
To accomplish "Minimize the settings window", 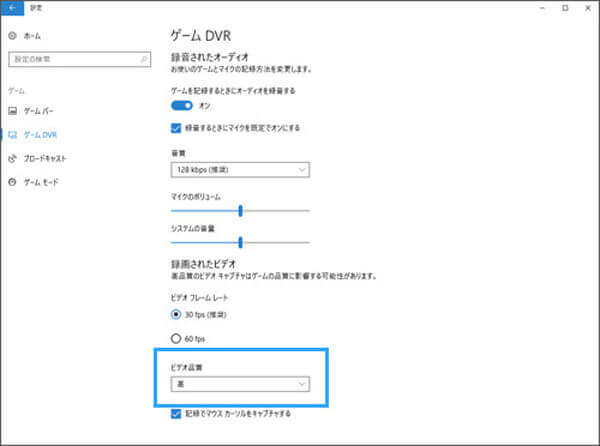I will (542, 8).
